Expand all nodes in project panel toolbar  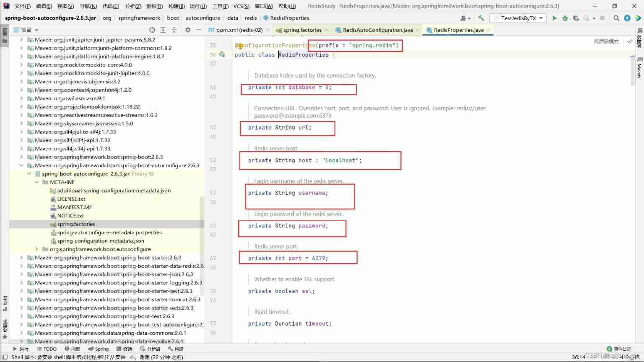point(163,30)
